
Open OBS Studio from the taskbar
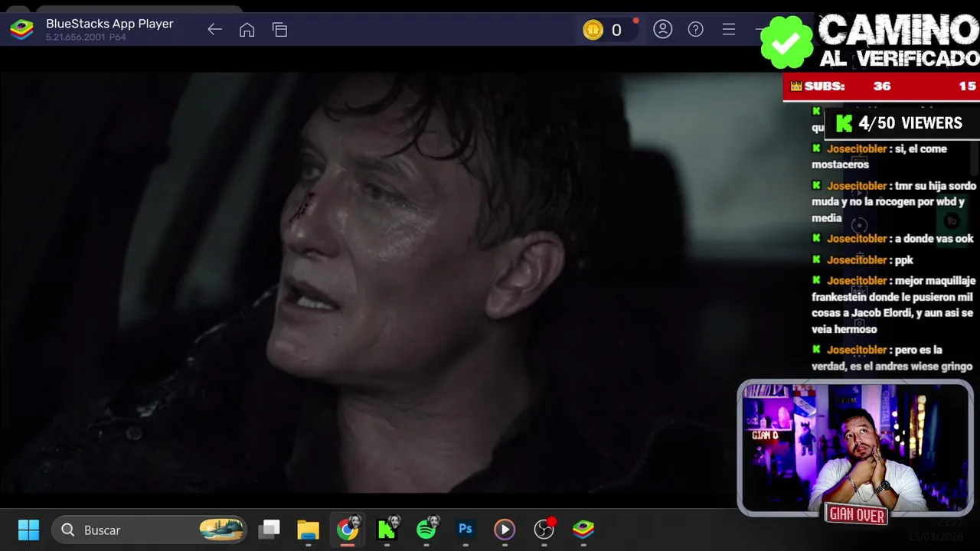click(x=544, y=530)
